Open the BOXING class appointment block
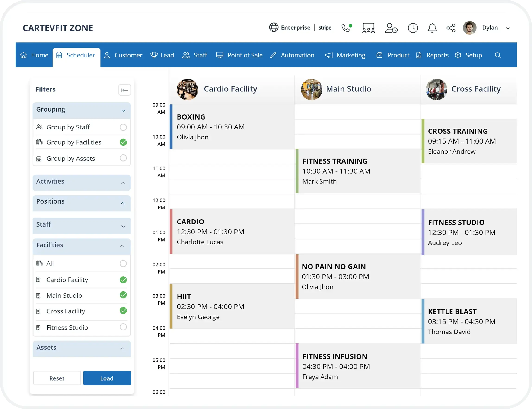 point(231,127)
